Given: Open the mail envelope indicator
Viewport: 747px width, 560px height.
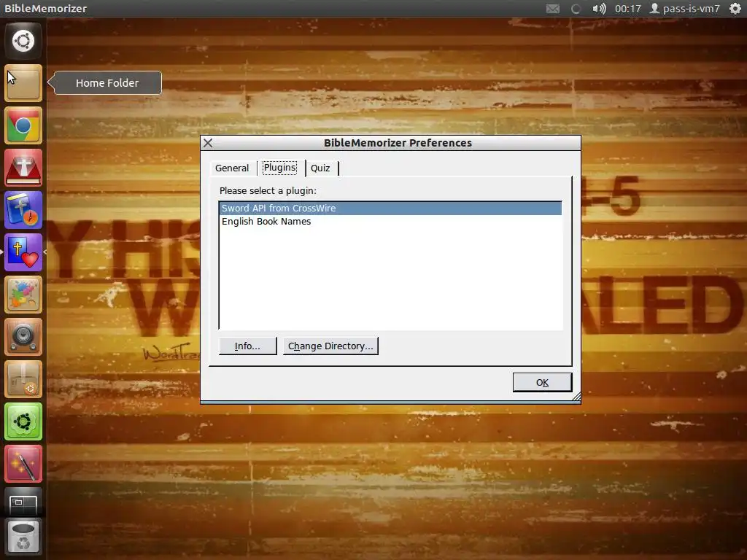Looking at the screenshot, I should point(553,9).
